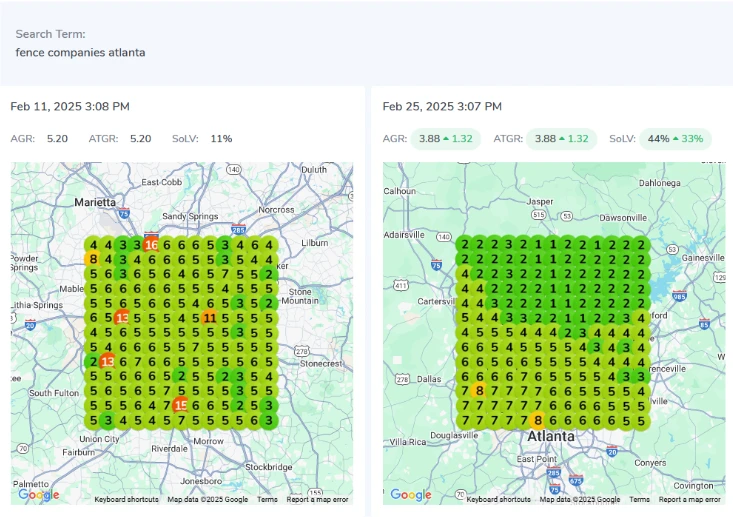Click the AGR 3.88 green badge
The width and height of the screenshot is (733, 517).
click(x=445, y=139)
